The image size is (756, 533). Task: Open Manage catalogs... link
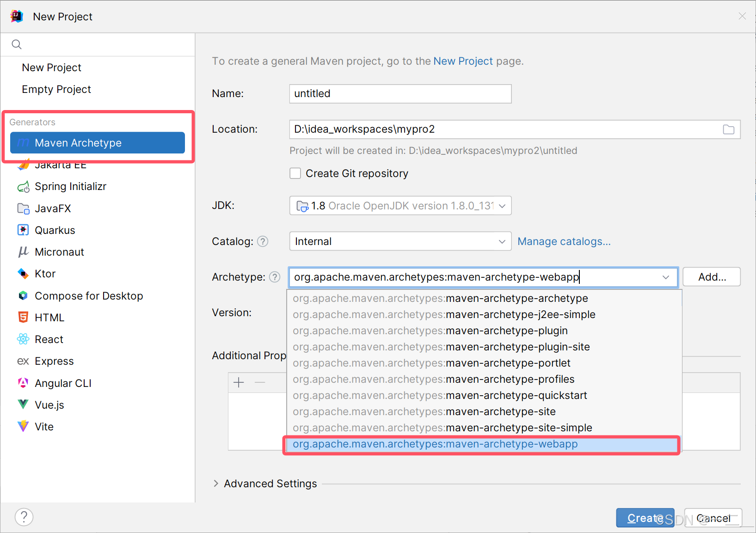[564, 241]
